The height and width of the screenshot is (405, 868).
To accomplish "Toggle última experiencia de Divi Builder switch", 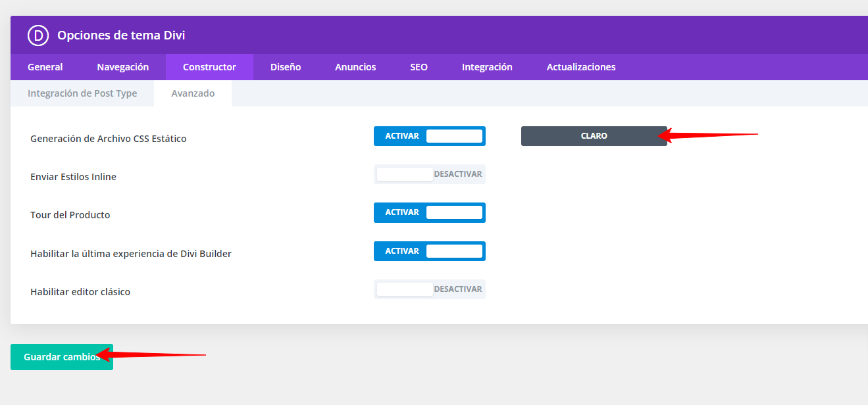I will tap(430, 251).
